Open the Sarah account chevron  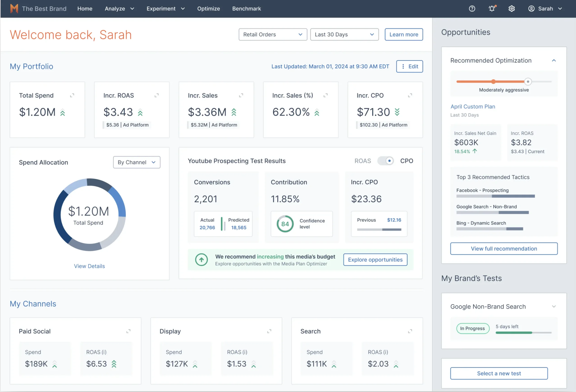[560, 9]
